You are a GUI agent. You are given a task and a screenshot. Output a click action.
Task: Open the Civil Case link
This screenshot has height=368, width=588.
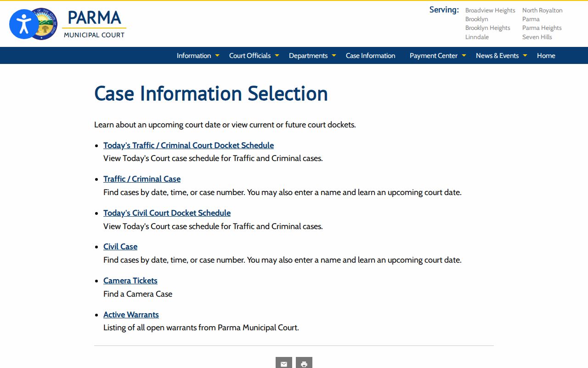[x=120, y=247]
